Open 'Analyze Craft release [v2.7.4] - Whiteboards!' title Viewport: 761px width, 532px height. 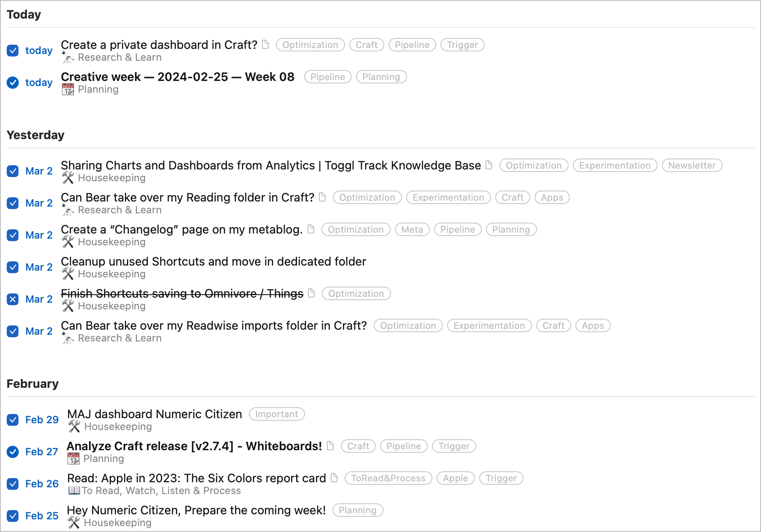point(194,446)
